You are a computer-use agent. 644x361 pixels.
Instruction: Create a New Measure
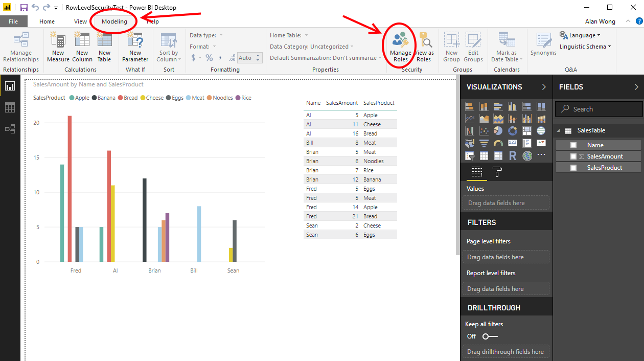58,47
